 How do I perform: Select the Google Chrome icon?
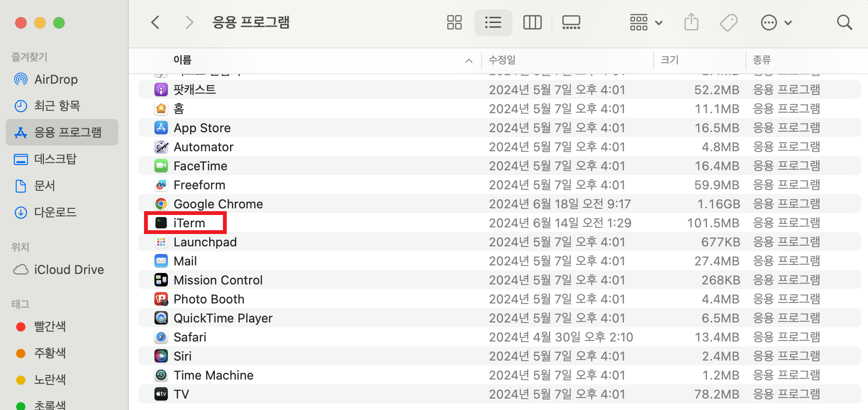(x=161, y=204)
